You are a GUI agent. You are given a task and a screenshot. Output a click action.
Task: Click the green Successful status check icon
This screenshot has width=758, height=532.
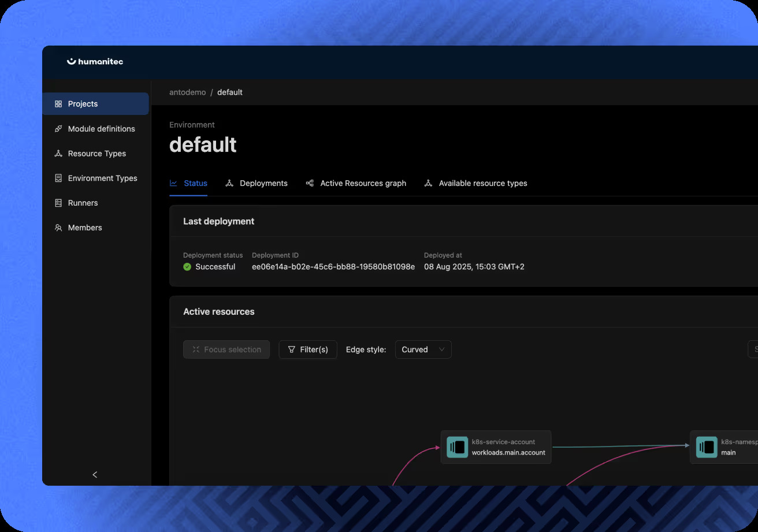tap(186, 267)
